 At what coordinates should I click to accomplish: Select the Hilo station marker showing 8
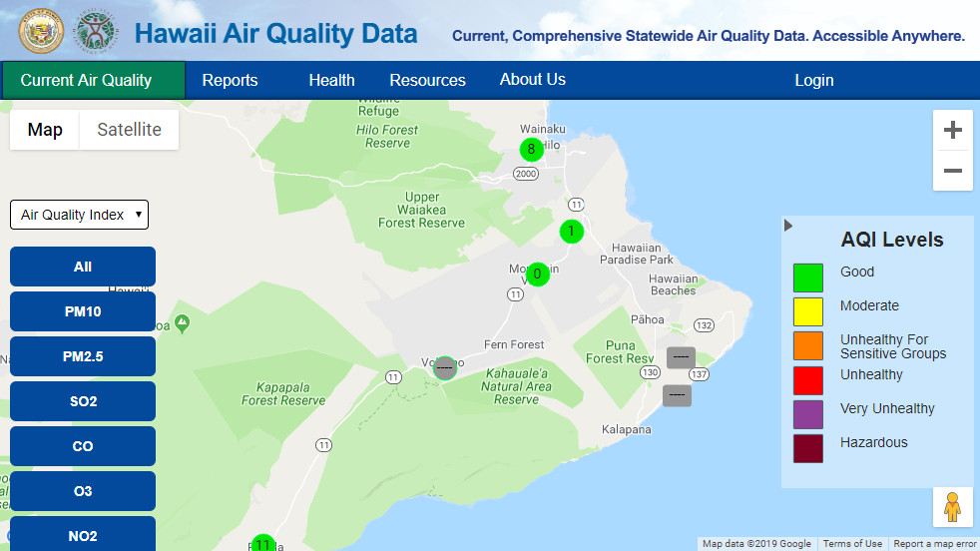(x=531, y=150)
